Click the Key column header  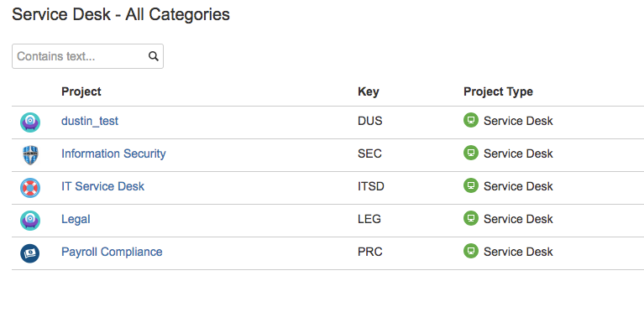[x=368, y=91]
